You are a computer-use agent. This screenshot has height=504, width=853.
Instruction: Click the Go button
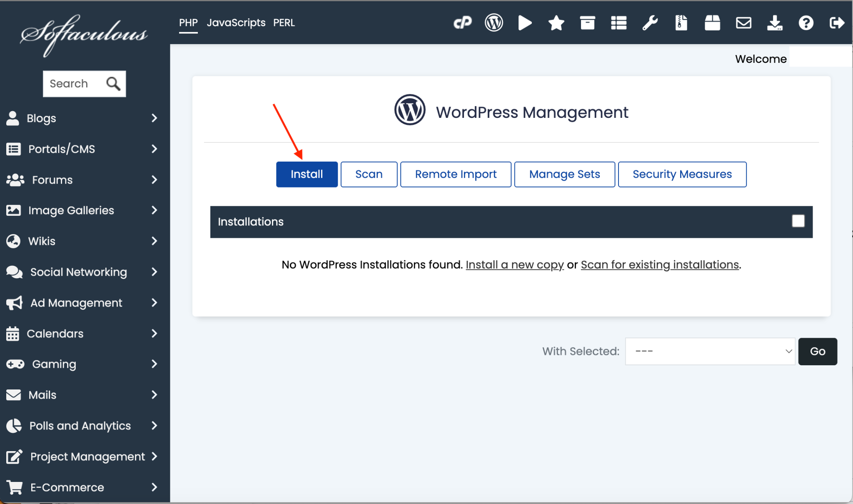(x=818, y=351)
